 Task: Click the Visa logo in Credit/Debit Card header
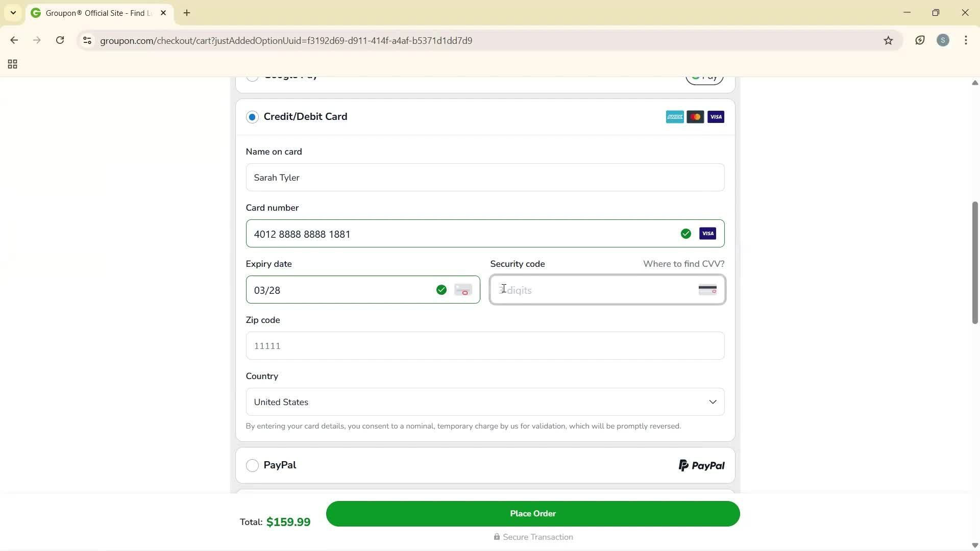(716, 116)
